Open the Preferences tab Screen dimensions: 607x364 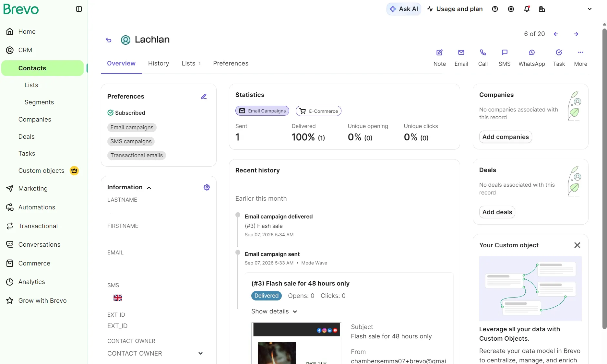(231, 64)
